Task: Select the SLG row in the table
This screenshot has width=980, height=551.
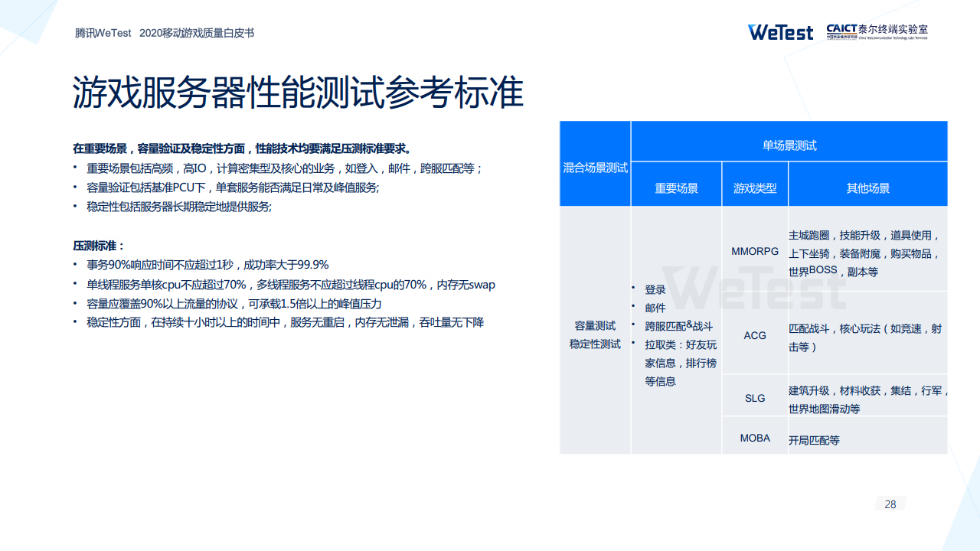Action: tap(755, 398)
